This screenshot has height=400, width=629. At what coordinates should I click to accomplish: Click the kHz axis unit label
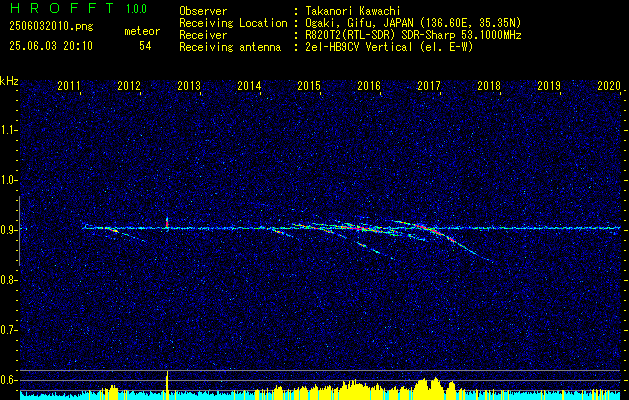click(9, 82)
